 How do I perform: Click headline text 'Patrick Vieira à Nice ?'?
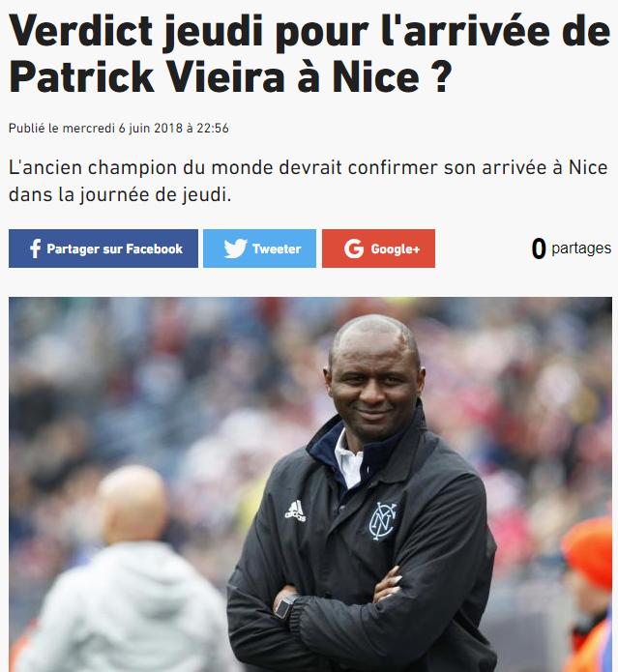pos(230,77)
